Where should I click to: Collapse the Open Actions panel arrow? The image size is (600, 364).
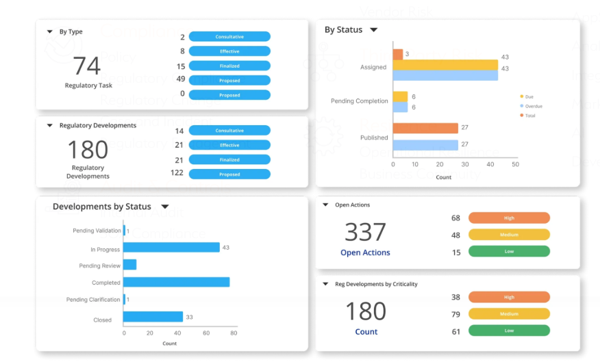click(x=325, y=205)
